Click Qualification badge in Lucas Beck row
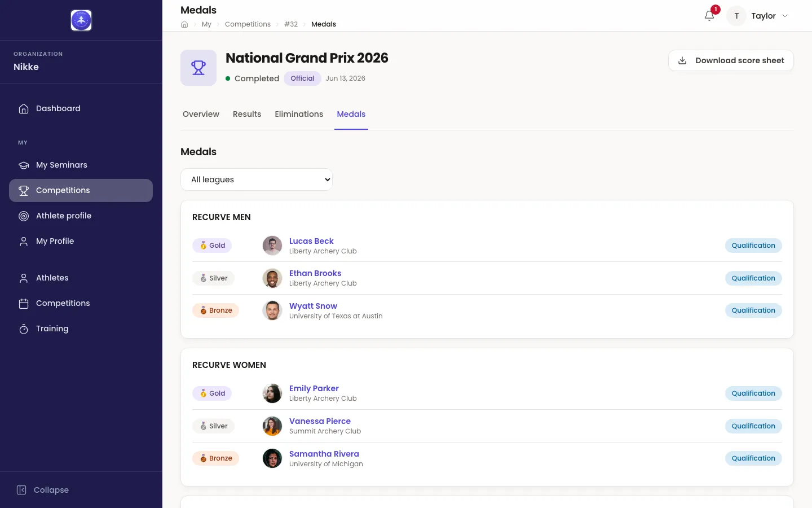This screenshot has width=812, height=508. tap(753, 246)
